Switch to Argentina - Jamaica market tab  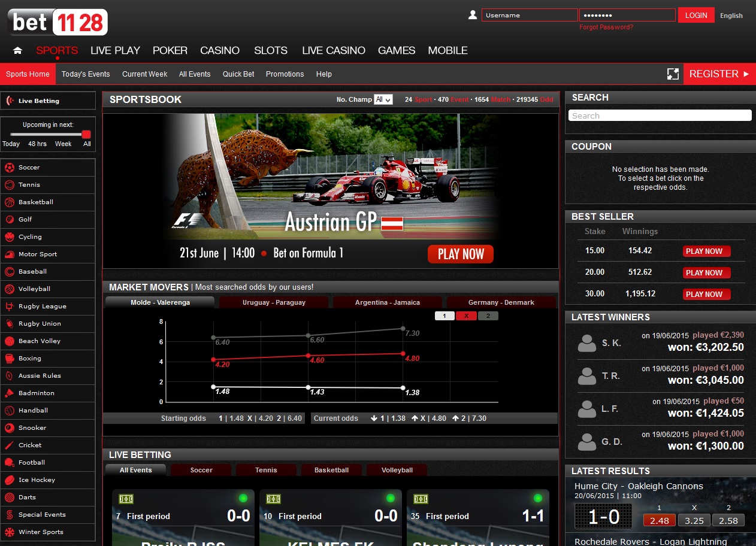[x=388, y=302]
